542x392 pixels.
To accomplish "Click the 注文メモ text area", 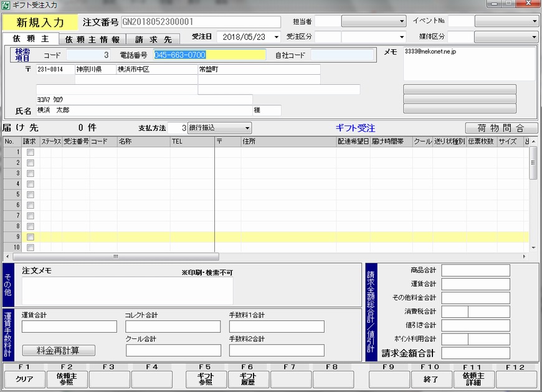I will point(128,290).
